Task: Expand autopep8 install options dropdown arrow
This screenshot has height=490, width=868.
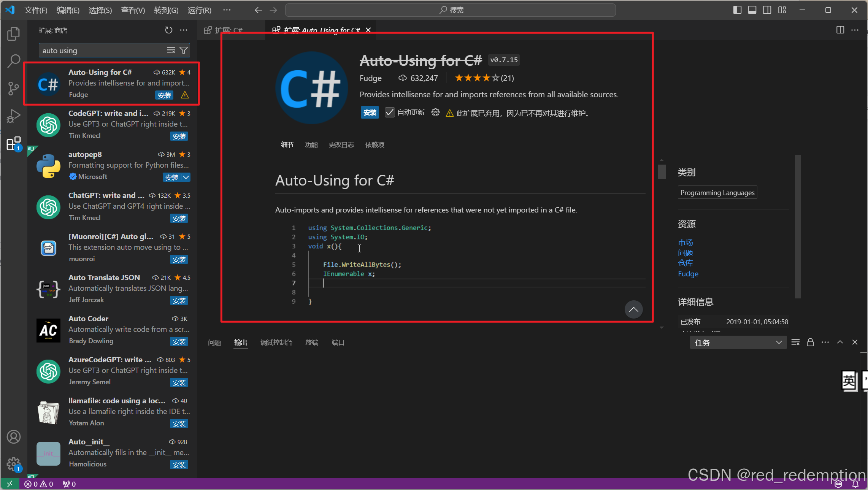Action: [x=186, y=177]
